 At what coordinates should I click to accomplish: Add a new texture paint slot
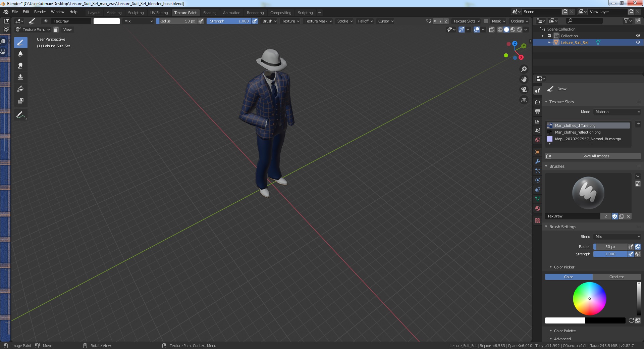coord(639,124)
